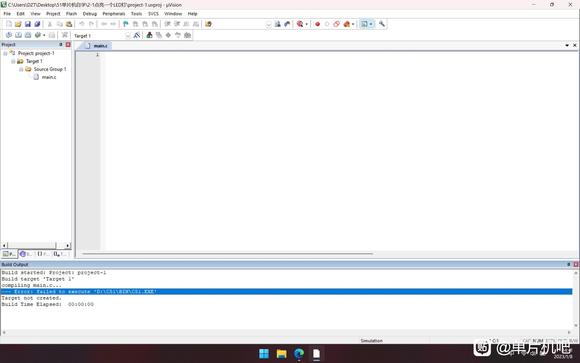Open the window layout dropdown arrow
Screen dimensions: 580x363
point(371,24)
